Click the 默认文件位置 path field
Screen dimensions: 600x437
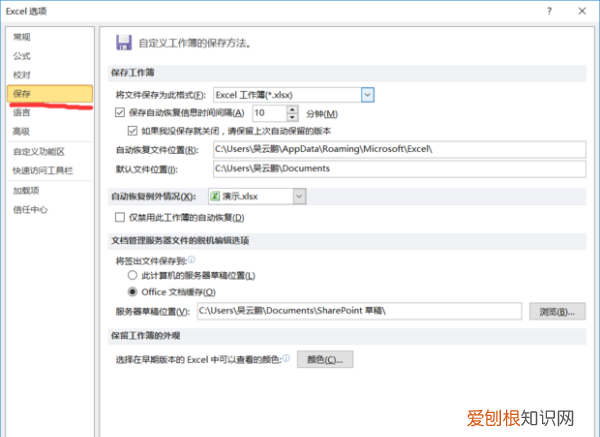(399, 169)
